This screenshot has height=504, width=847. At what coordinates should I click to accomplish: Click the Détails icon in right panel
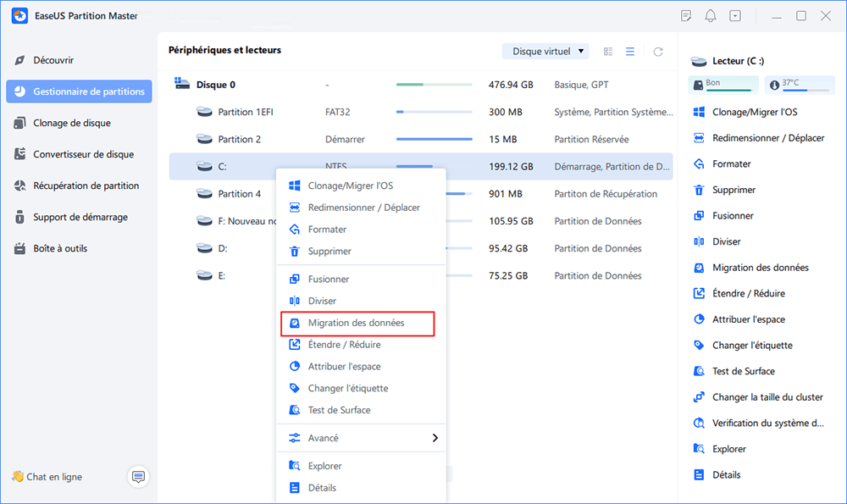point(699,475)
